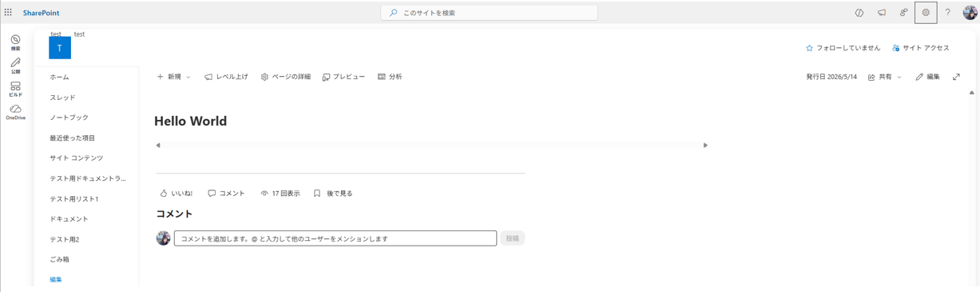Click the right arrow of the horizontal scrollbar
This screenshot has width=980, height=292.
(705, 146)
